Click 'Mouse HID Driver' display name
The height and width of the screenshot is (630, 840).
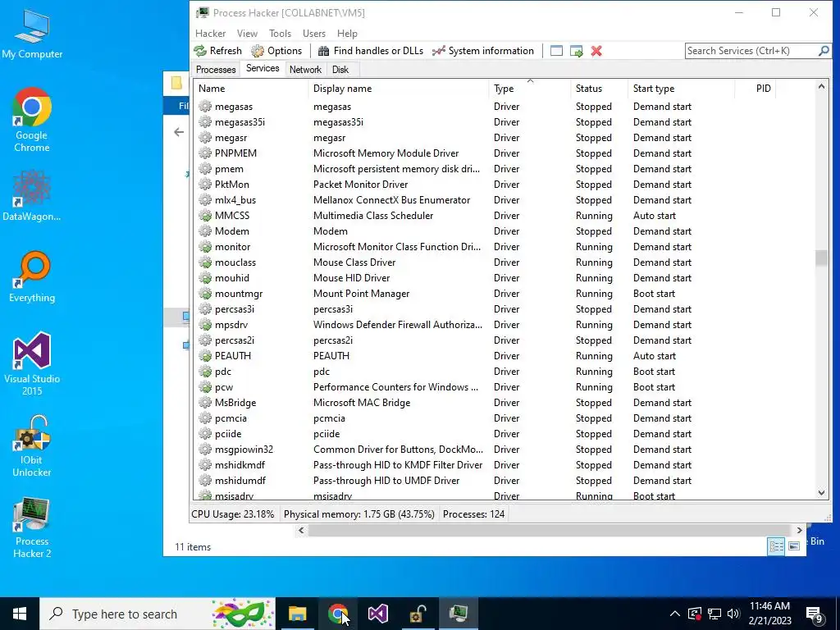(x=351, y=278)
